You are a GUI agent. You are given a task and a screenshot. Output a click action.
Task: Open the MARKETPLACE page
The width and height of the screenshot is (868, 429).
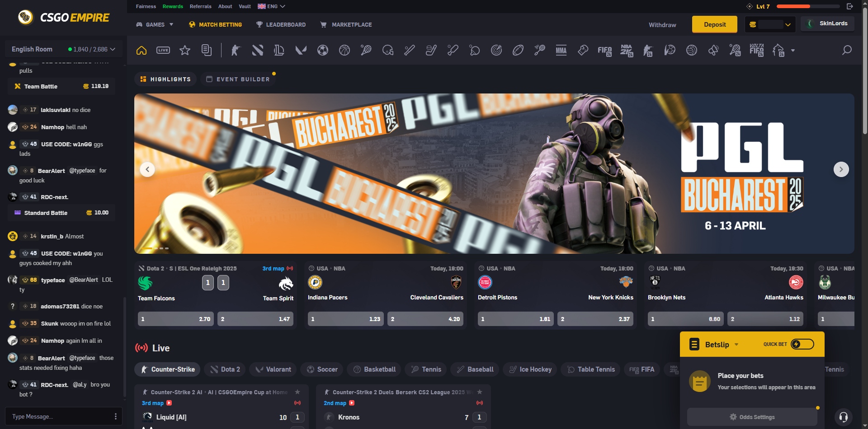pos(346,24)
